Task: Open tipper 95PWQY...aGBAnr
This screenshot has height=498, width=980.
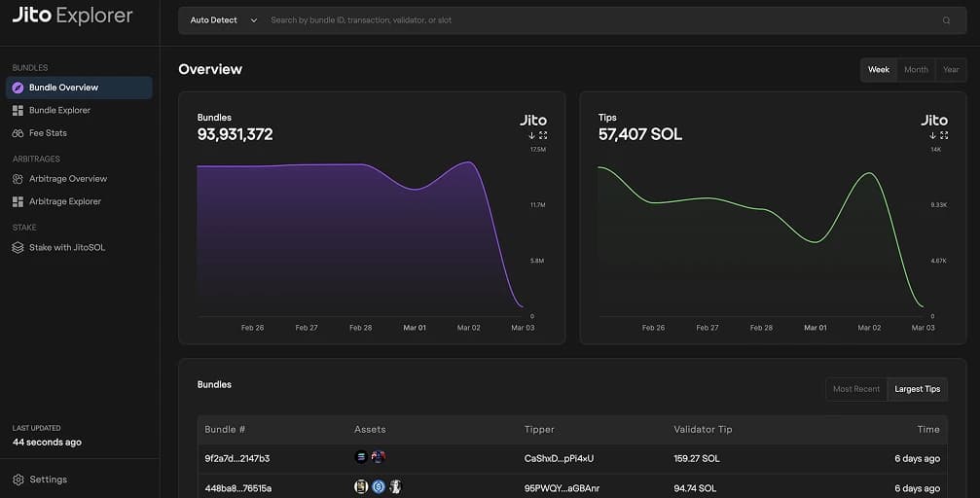Action: 562,488
